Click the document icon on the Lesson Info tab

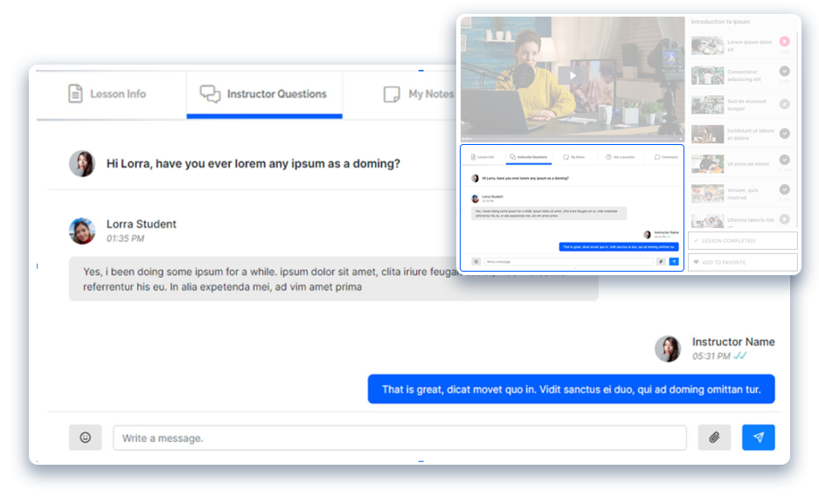coord(76,93)
